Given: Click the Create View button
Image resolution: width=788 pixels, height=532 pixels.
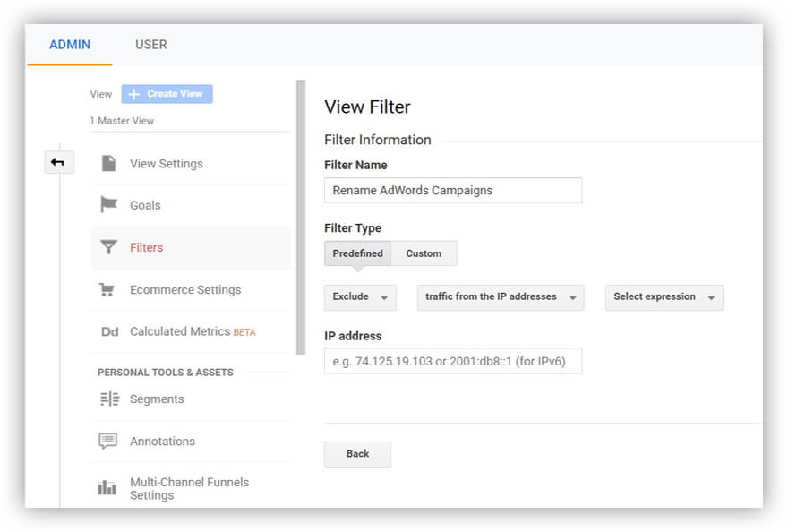Looking at the screenshot, I should point(167,94).
